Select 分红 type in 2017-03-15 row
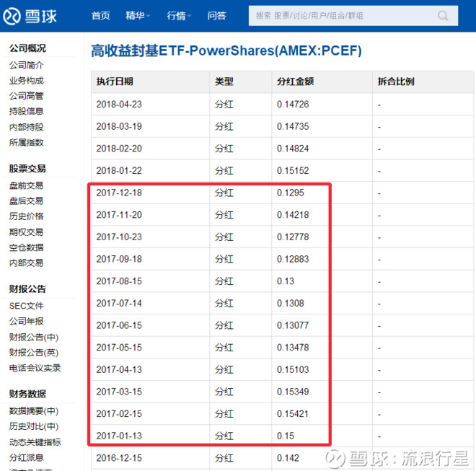This screenshot has width=476, height=471. coord(224,392)
